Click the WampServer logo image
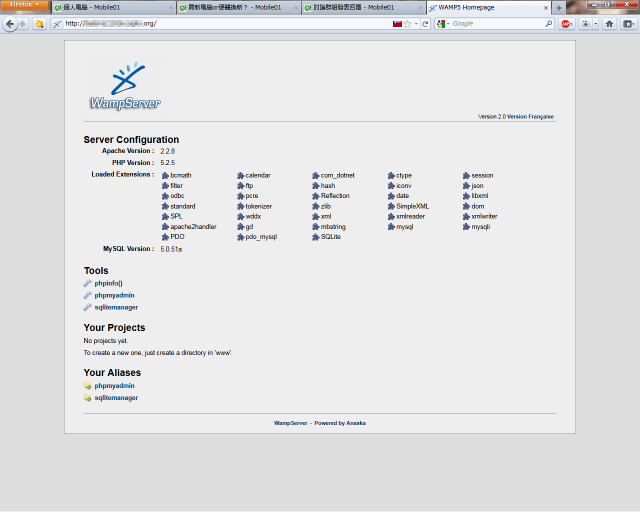Viewport: 640px width, 512px height. (x=124, y=86)
